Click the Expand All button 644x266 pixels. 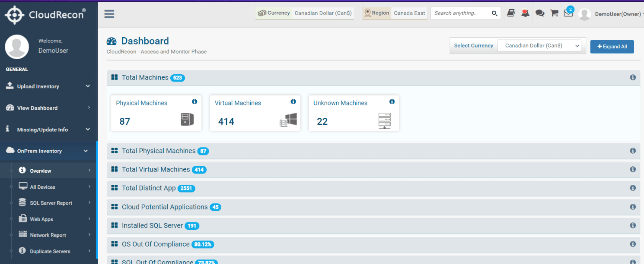coord(612,47)
